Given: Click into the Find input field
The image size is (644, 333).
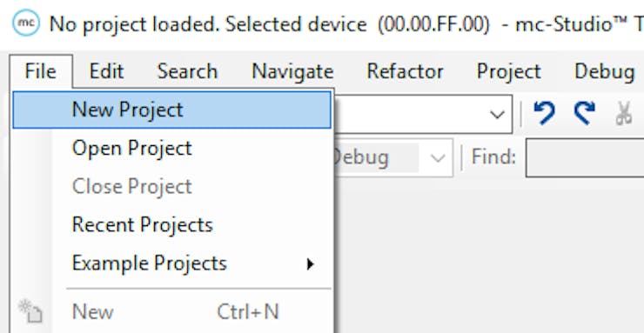Looking at the screenshot, I should pos(585,157).
